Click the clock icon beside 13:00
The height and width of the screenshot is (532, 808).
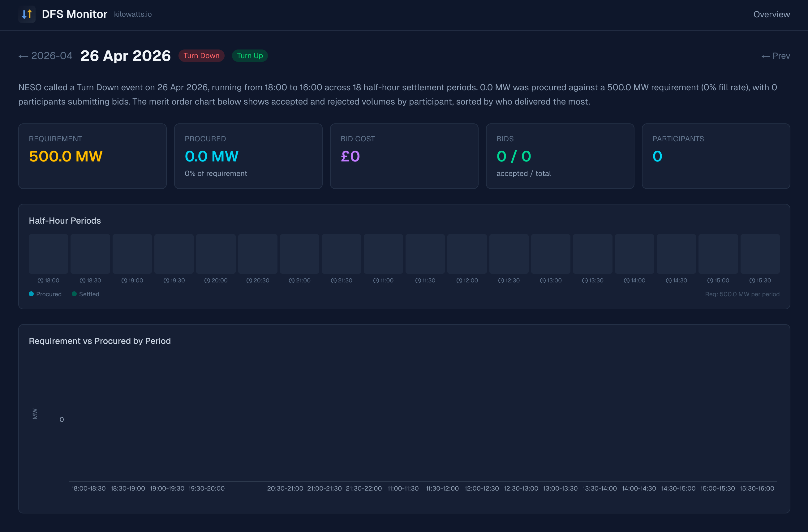[x=543, y=281]
